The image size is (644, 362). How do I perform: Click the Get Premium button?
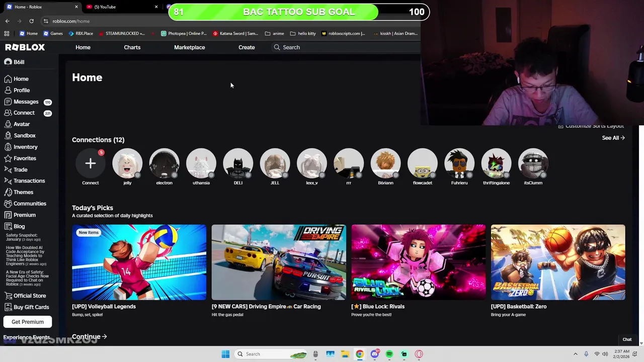coord(28,322)
